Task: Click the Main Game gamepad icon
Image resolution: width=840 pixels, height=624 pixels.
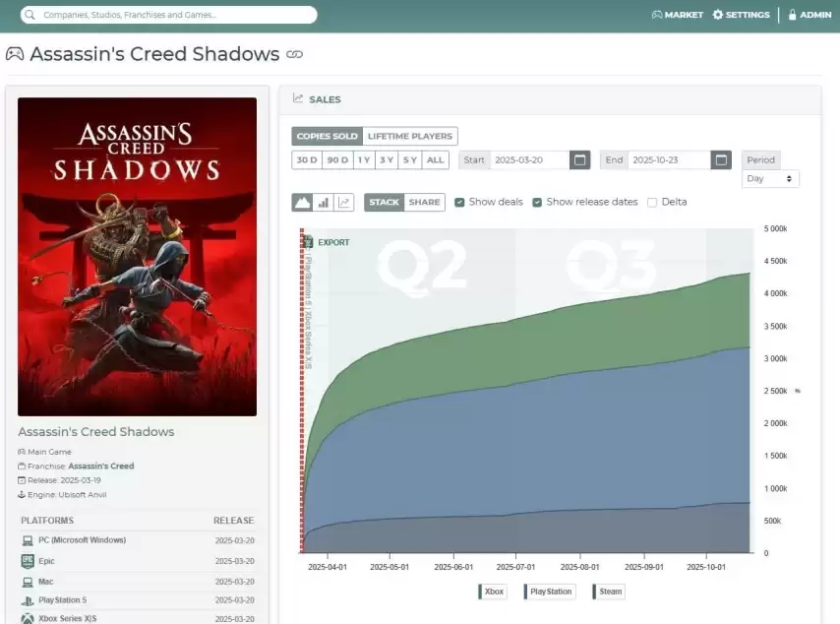Action: 22,452
